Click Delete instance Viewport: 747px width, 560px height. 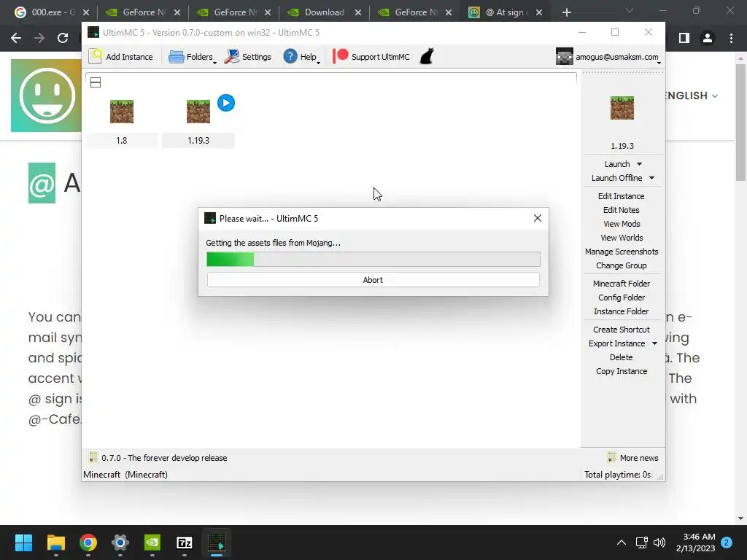622,357
